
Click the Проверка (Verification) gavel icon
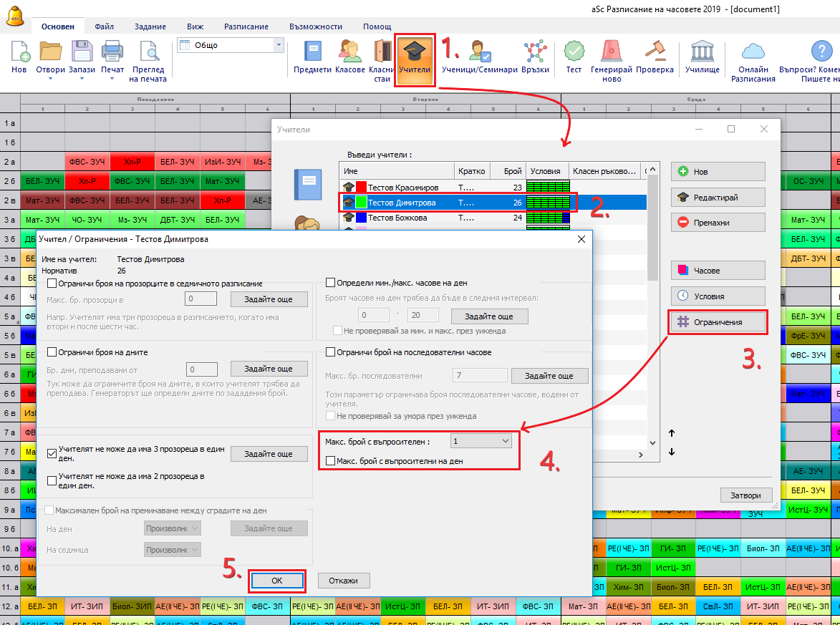point(655,57)
